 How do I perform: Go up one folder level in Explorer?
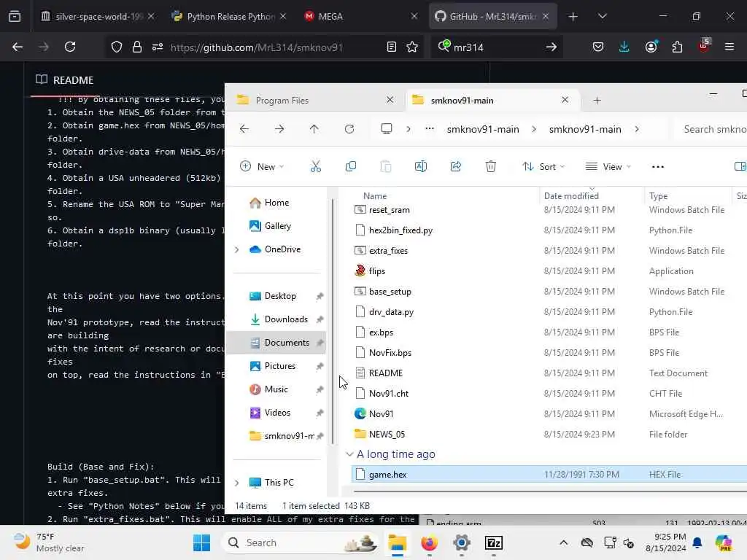click(x=314, y=129)
